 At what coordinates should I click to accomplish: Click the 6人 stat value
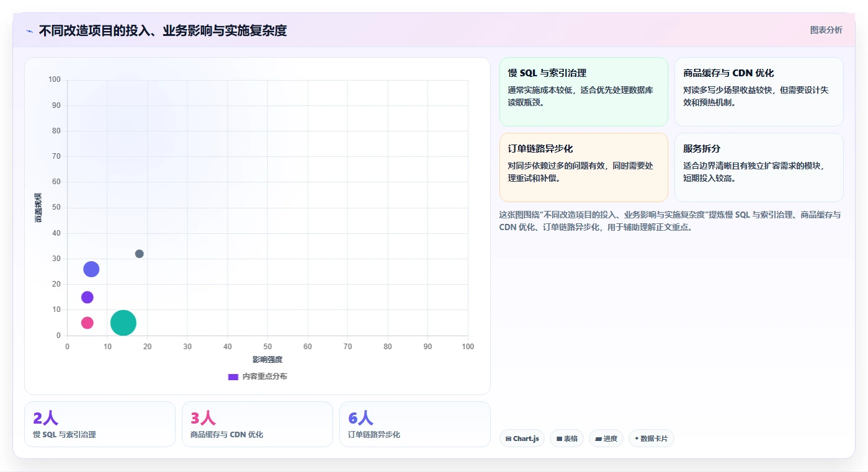[361, 419]
